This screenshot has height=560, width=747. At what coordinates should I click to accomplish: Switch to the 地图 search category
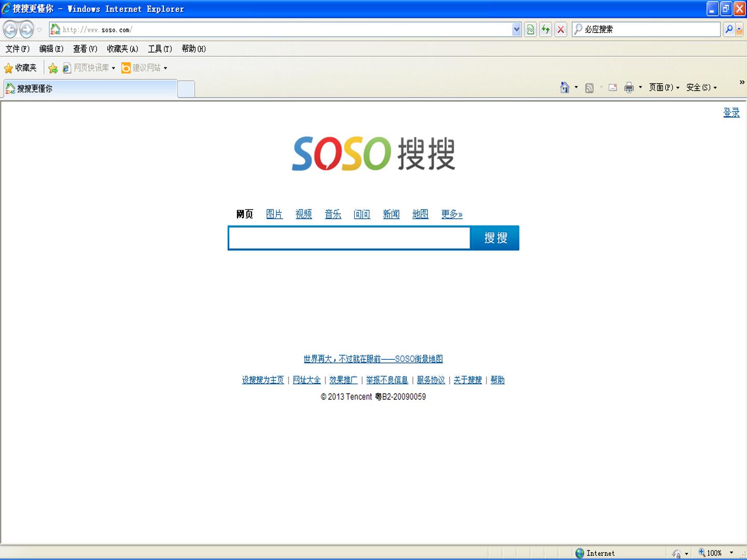coord(421,214)
